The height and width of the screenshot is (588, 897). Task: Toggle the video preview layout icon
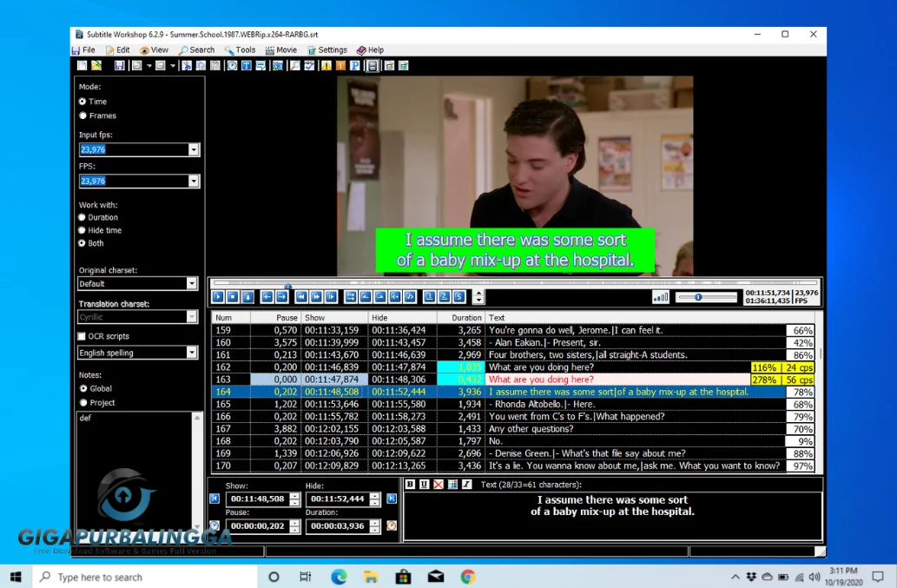373,66
